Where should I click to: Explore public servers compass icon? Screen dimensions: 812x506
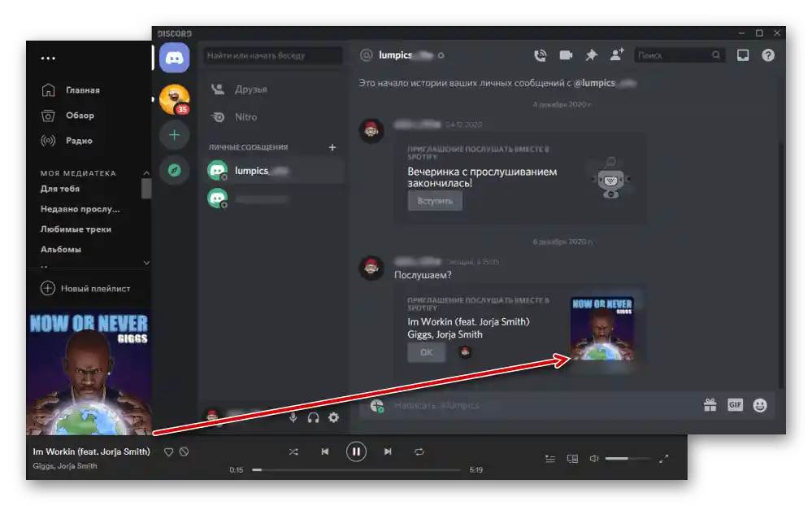tap(175, 170)
